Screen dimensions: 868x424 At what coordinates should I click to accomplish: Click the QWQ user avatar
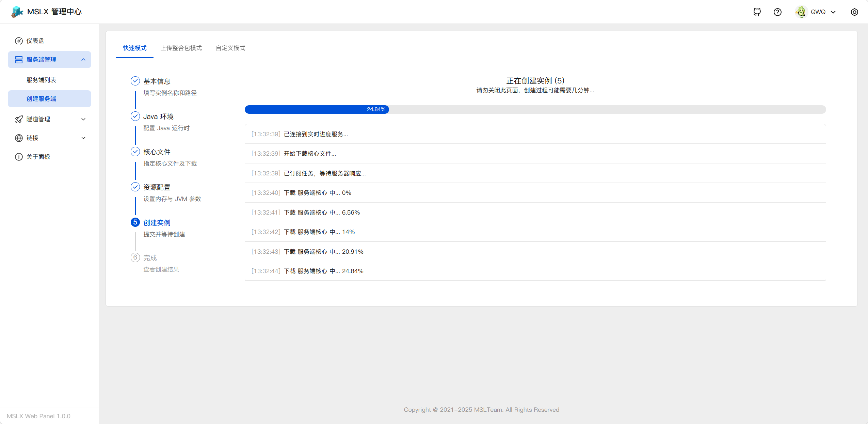click(801, 12)
